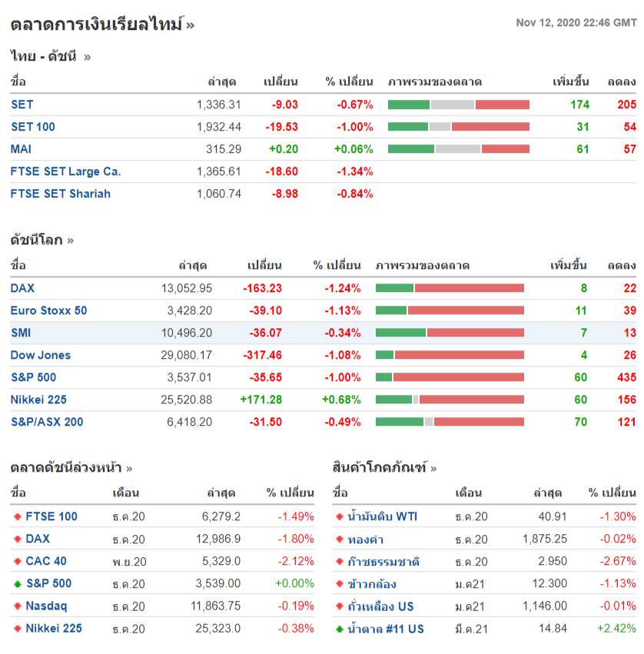The height and width of the screenshot is (654, 644).
Task: Click the red arrow icon beside ทองคำ
Action: click(x=340, y=539)
